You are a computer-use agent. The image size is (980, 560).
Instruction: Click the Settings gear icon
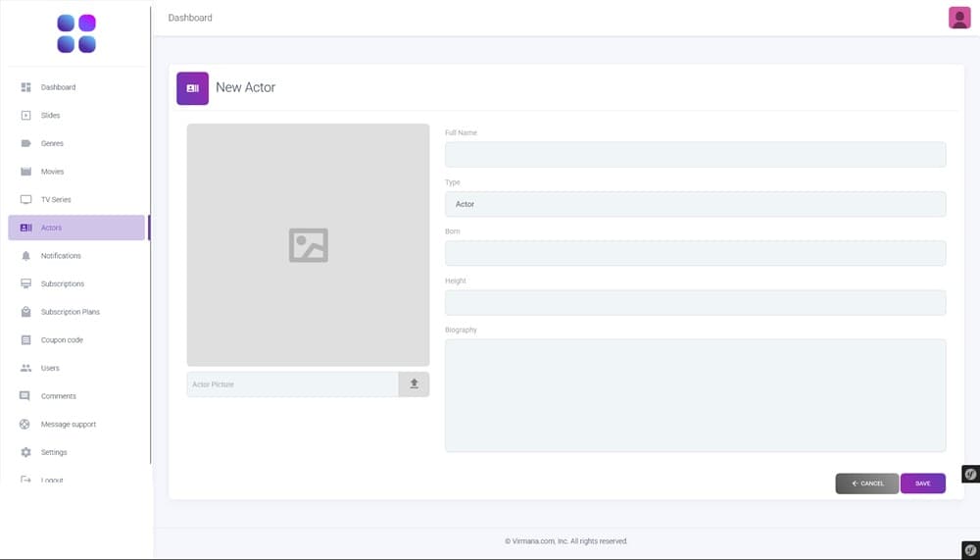(x=26, y=452)
